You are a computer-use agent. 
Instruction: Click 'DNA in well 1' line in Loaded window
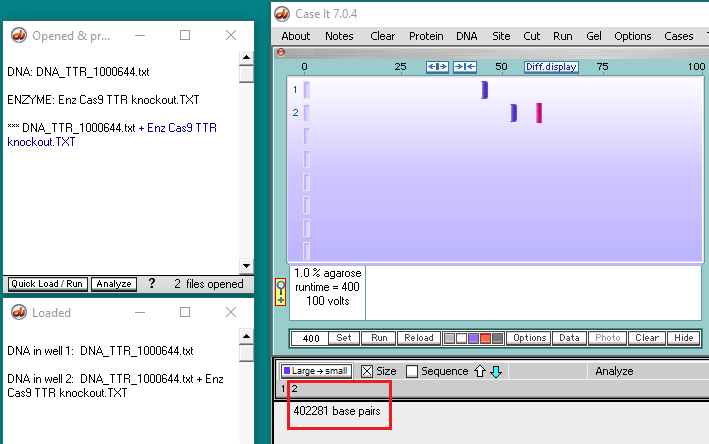pyautogui.click(x=100, y=351)
